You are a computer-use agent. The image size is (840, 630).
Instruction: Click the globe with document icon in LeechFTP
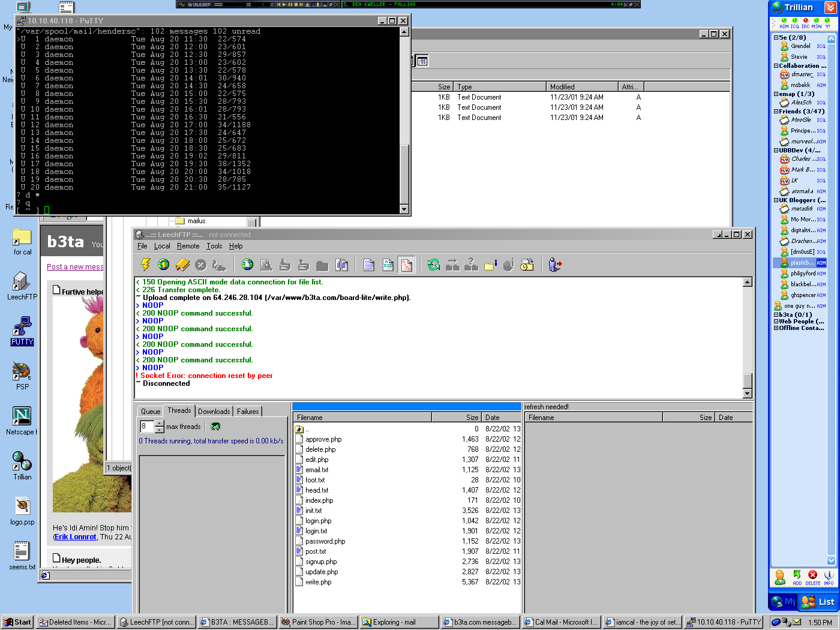pos(247,265)
